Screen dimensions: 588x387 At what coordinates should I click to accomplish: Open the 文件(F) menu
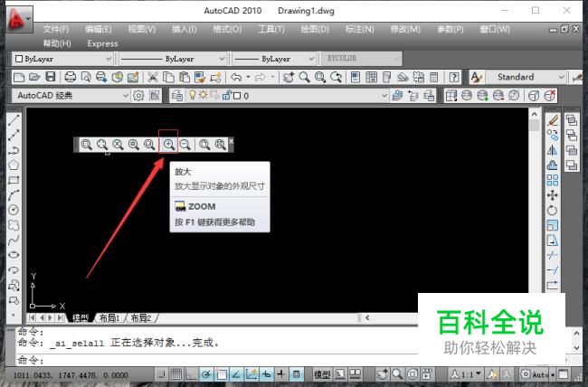56,29
